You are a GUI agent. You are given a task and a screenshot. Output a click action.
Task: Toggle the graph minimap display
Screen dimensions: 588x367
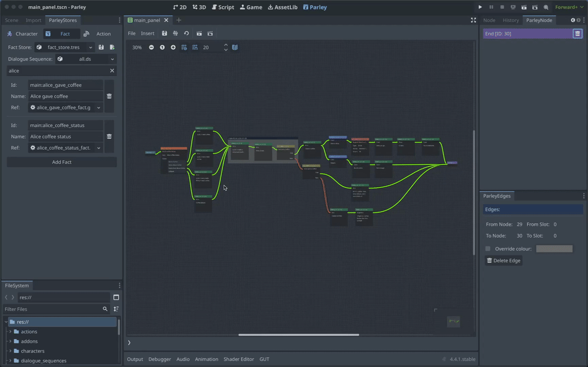click(234, 47)
